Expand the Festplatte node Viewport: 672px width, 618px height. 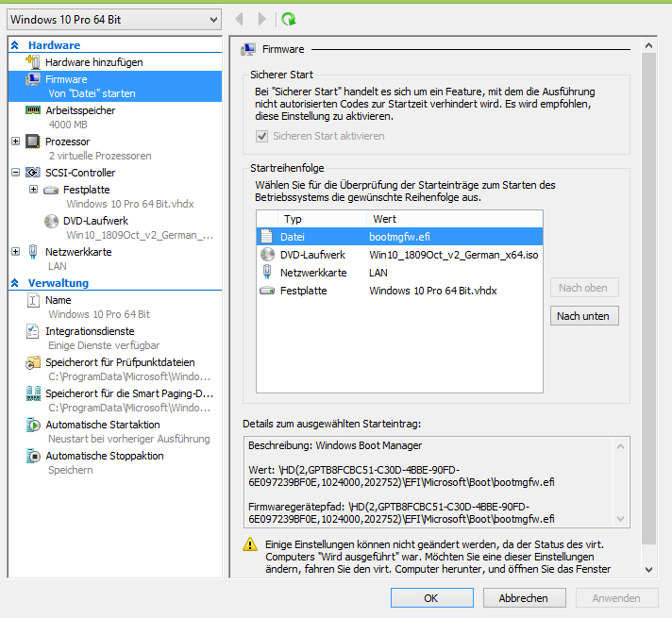33,189
